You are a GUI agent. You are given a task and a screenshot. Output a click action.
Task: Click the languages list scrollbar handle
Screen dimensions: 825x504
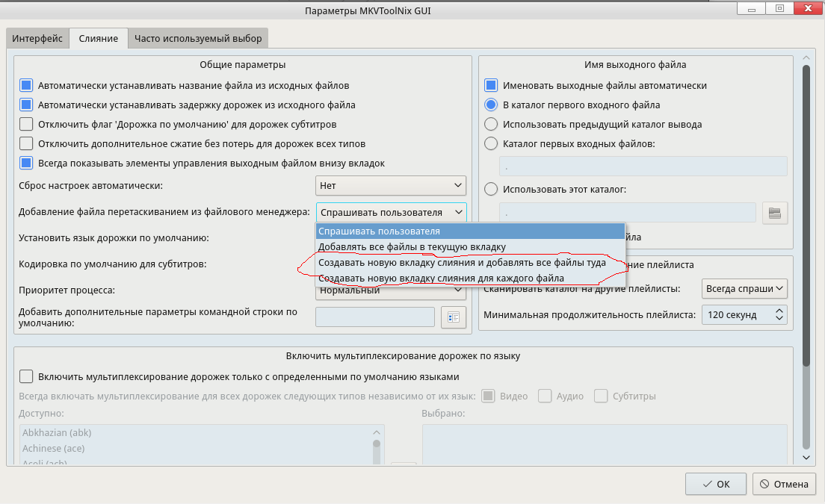pyautogui.click(x=376, y=444)
